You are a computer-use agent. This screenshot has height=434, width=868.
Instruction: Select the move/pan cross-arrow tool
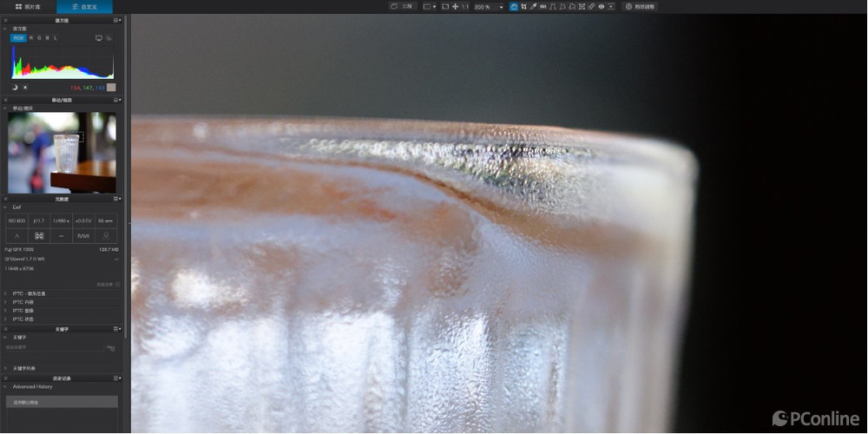pos(456,7)
